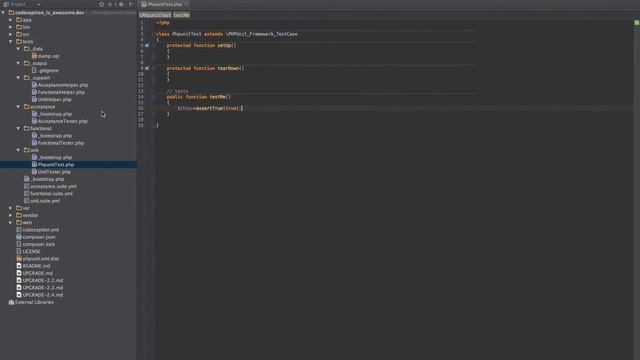
Task: Click the assertTrue(true) code line
Action: (x=210, y=108)
